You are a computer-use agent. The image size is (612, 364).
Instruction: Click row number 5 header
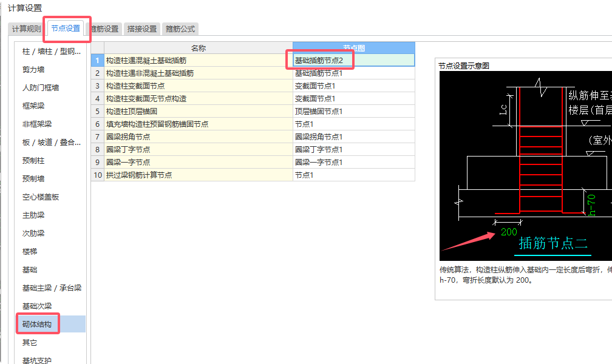[98, 111]
